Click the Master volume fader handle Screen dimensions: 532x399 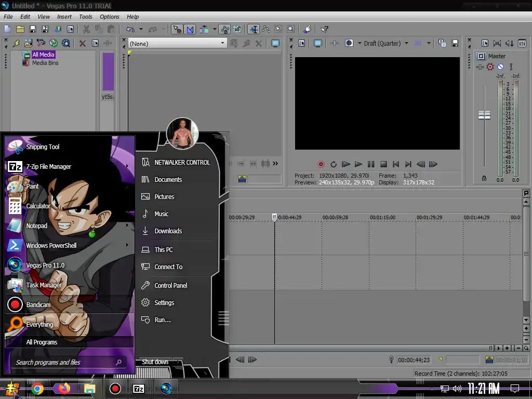coord(484,115)
